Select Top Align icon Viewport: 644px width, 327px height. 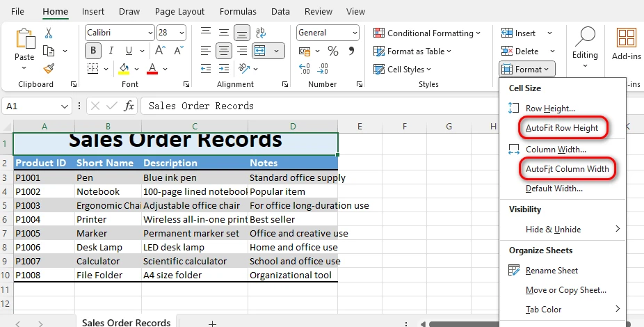point(206,33)
